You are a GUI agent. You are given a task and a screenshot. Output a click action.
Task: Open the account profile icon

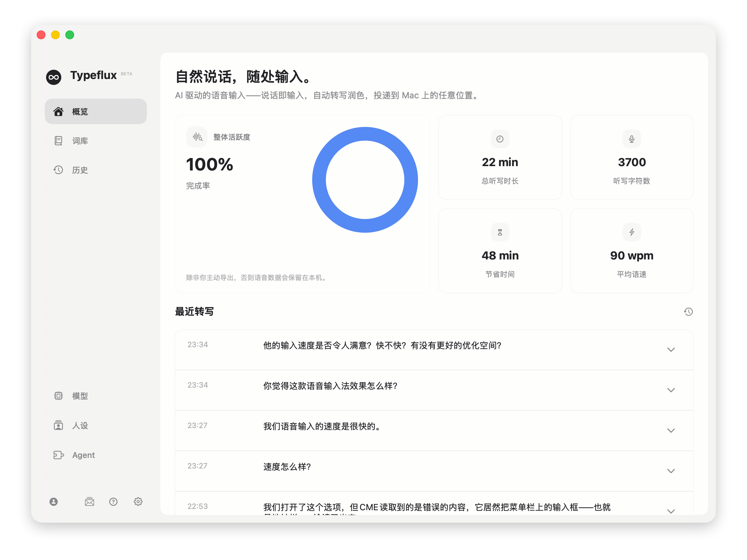(x=54, y=502)
